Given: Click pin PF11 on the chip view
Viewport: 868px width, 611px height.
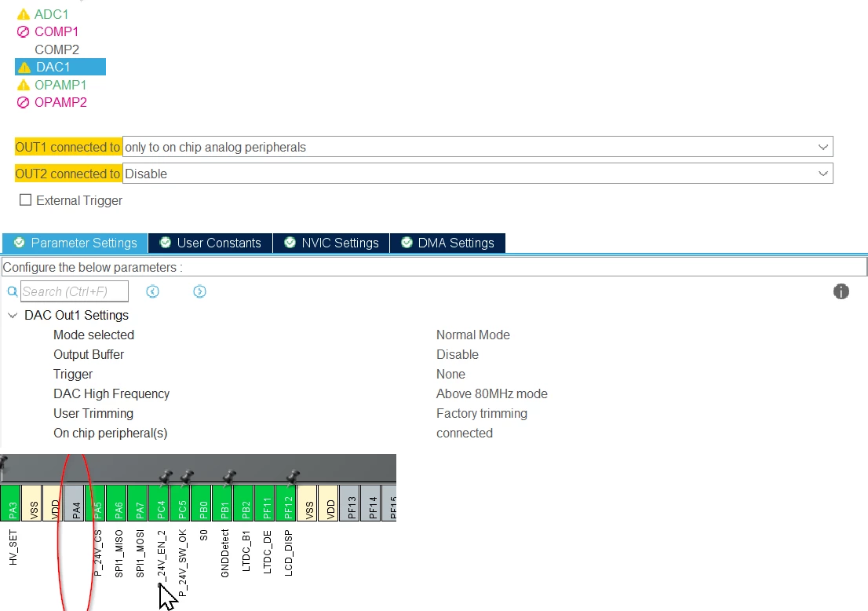Looking at the screenshot, I should pyautogui.click(x=265, y=503).
